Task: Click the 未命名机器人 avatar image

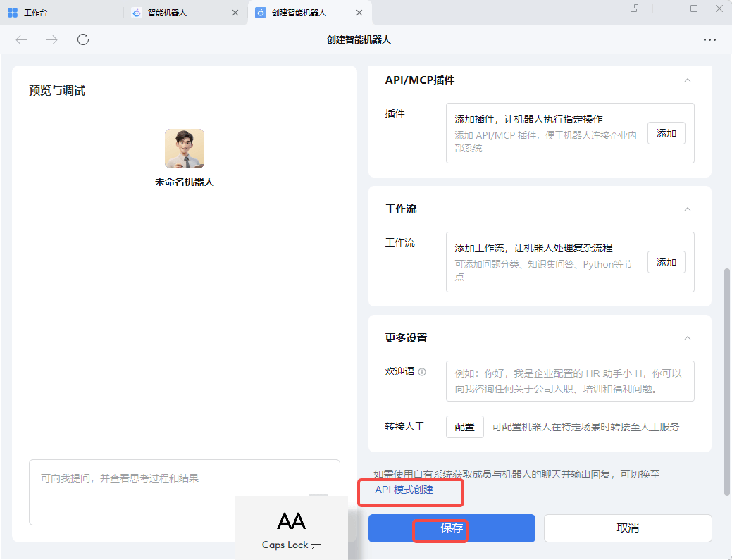Action: coord(185,149)
